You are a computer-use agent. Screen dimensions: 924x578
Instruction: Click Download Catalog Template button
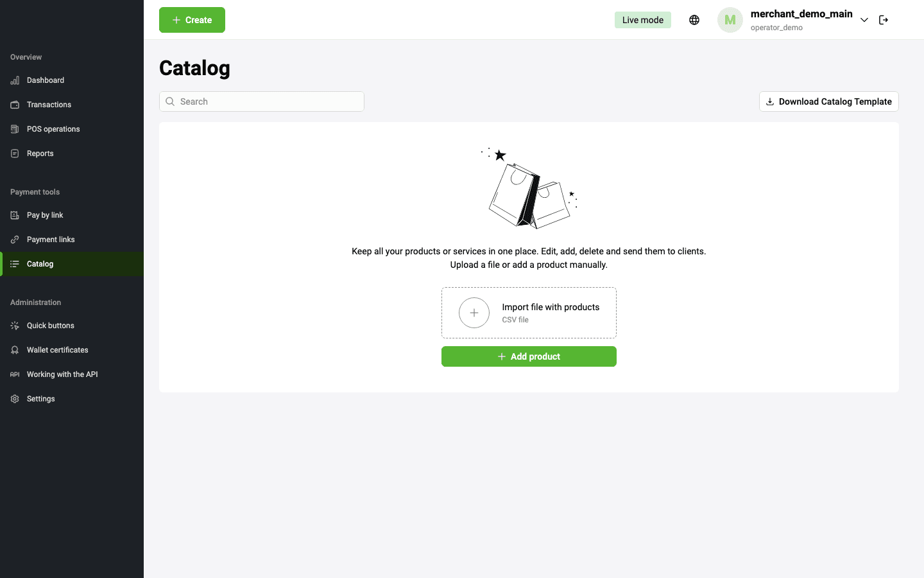tap(829, 101)
